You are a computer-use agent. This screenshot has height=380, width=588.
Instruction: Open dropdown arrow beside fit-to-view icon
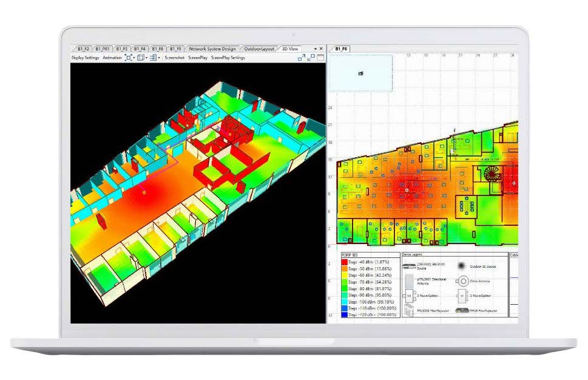pyautogui.click(x=134, y=58)
